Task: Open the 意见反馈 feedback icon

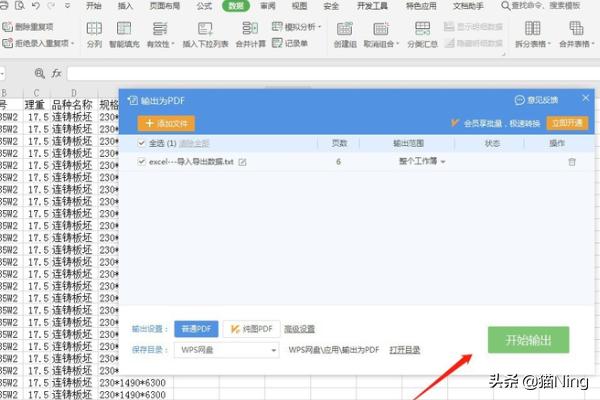Action: (520, 100)
